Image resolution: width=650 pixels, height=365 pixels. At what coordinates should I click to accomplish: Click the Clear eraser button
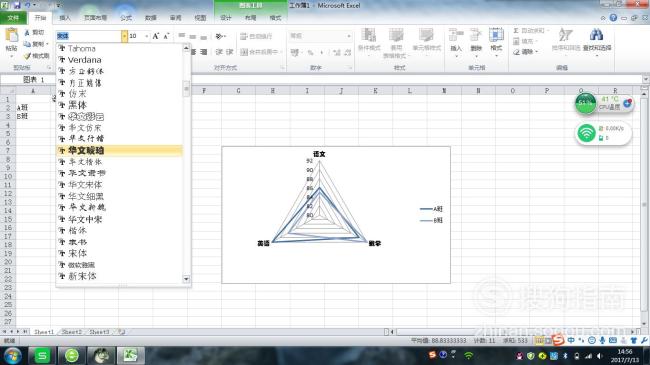click(526, 52)
